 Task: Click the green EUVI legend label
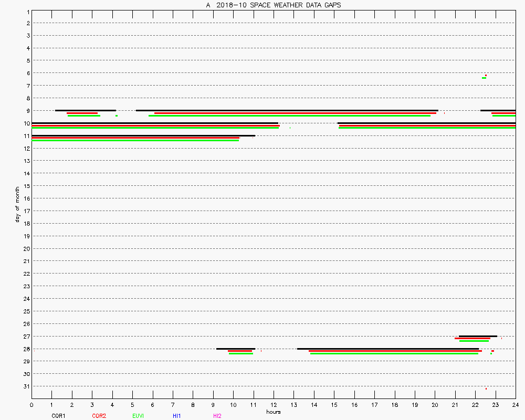(x=138, y=416)
